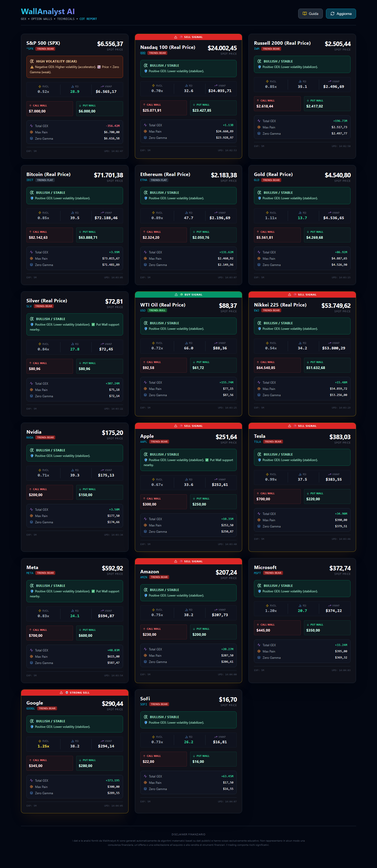The width and height of the screenshot is (377, 868).
Task: Click the WallAnalyst AI logo title
Action: click(48, 12)
